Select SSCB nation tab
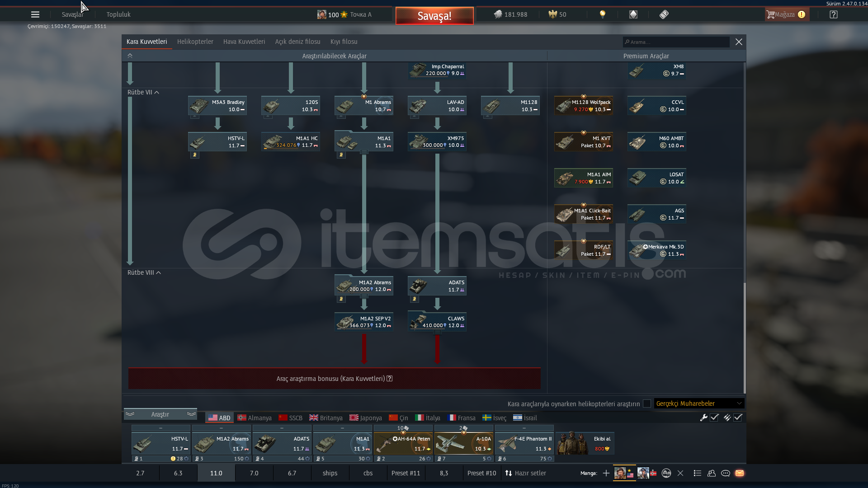This screenshot has height=488, width=868. [291, 418]
